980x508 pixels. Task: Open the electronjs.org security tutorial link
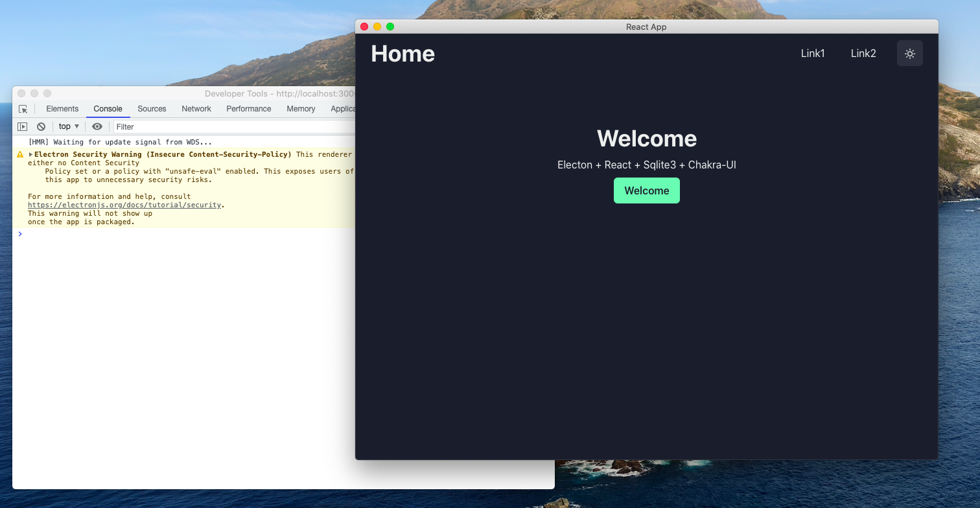point(125,205)
